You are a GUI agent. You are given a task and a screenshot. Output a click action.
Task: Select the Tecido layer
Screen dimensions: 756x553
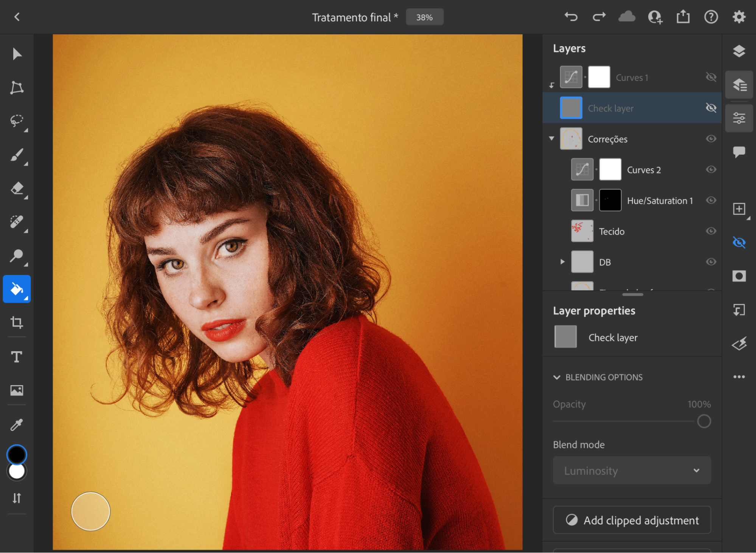632,231
